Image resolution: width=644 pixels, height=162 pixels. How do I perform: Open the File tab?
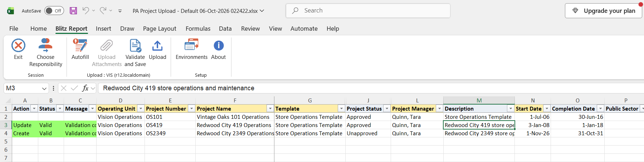click(14, 29)
